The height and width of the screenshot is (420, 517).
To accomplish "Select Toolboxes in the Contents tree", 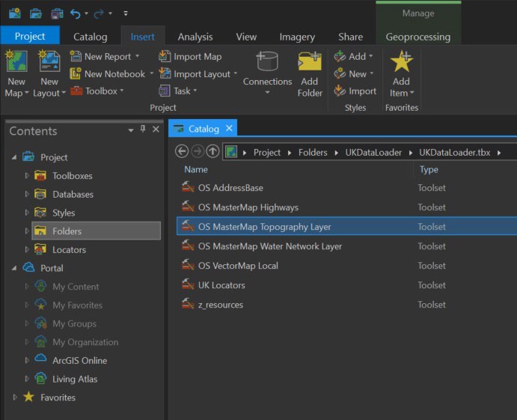I will point(73,176).
